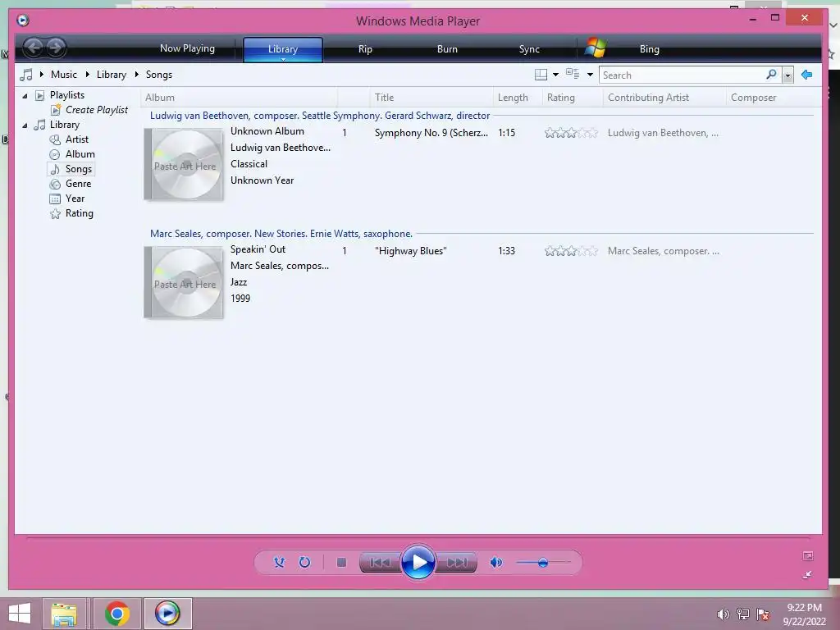The height and width of the screenshot is (630, 840).
Task: Click Create Playlist
Action: click(97, 110)
